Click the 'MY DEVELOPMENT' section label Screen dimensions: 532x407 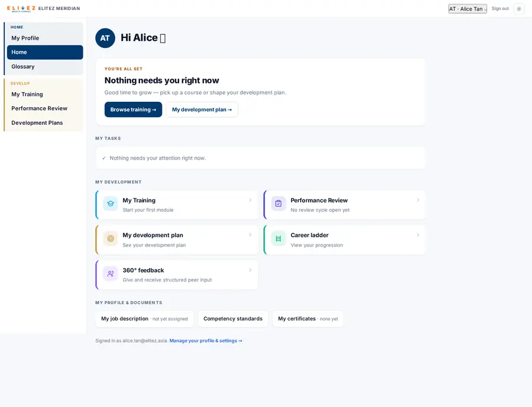point(118,182)
